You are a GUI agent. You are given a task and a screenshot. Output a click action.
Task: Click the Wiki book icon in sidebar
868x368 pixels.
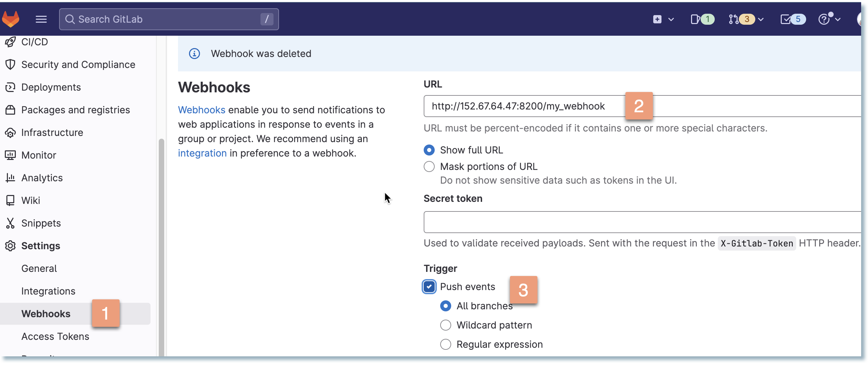pyautogui.click(x=10, y=200)
